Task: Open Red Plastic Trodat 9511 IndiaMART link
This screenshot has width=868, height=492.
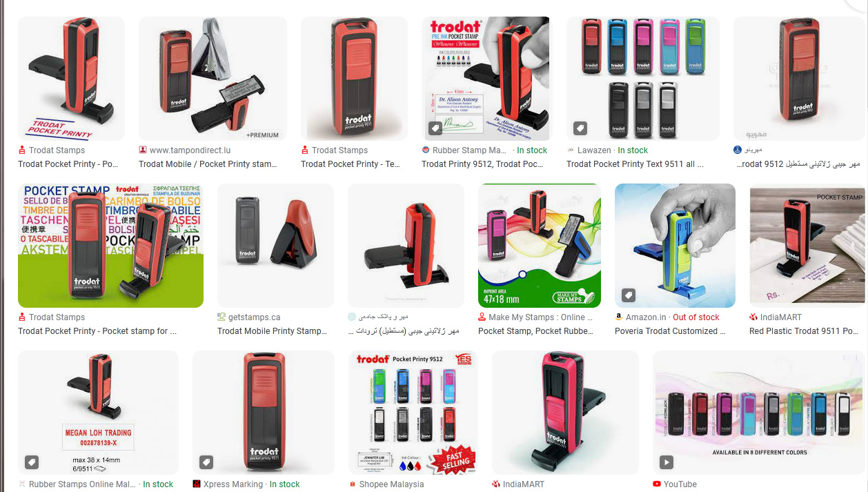Action: tap(805, 331)
